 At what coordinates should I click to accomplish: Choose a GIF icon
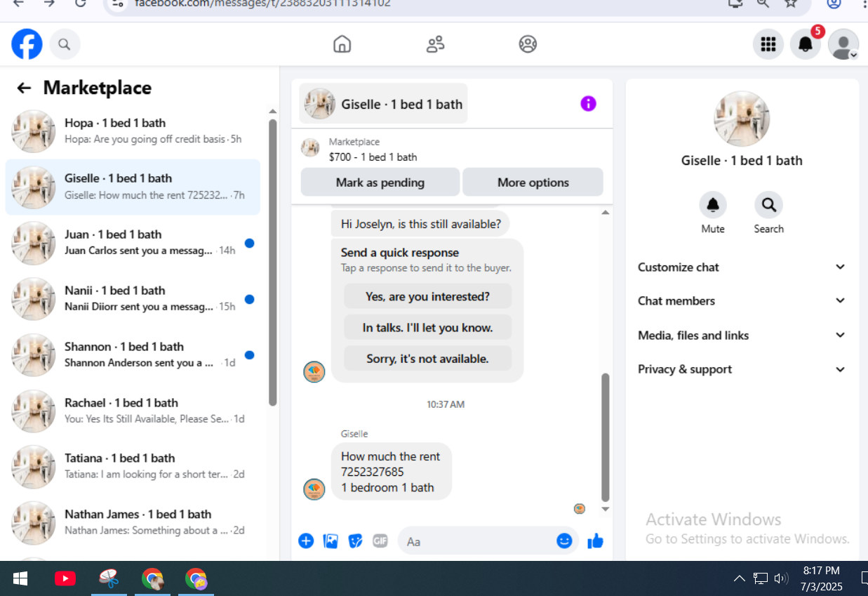point(380,541)
